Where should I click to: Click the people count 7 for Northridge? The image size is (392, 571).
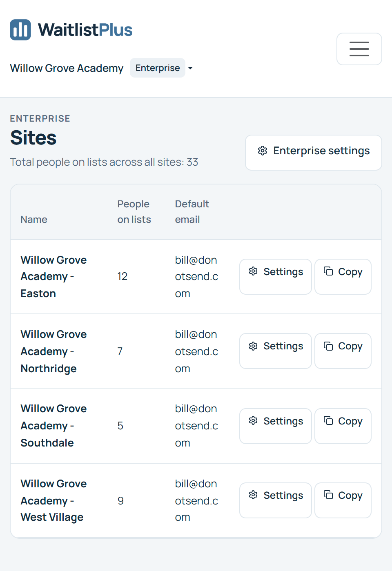120,351
